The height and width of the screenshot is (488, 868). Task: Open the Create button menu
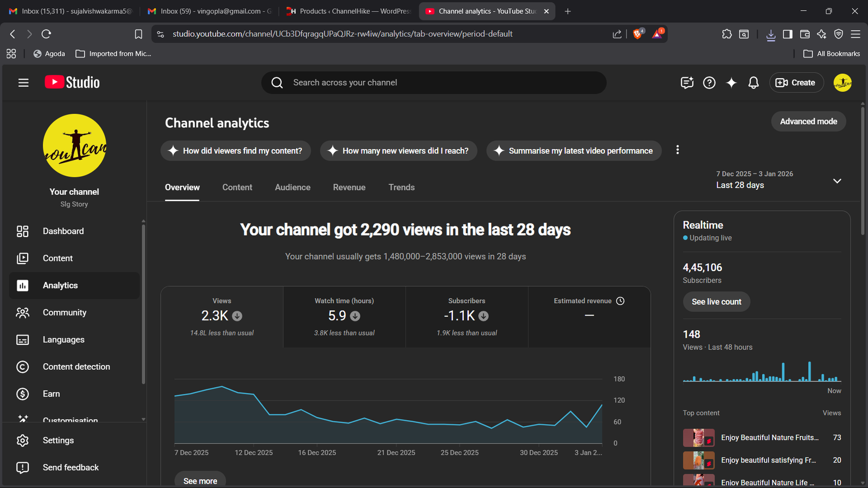796,82
